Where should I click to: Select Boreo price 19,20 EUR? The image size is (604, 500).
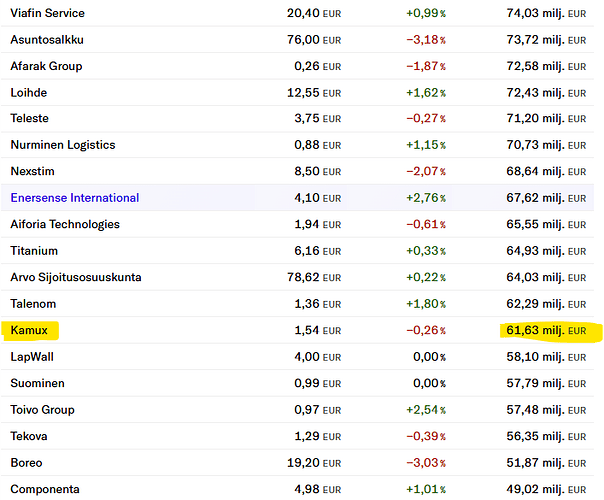pos(314,463)
